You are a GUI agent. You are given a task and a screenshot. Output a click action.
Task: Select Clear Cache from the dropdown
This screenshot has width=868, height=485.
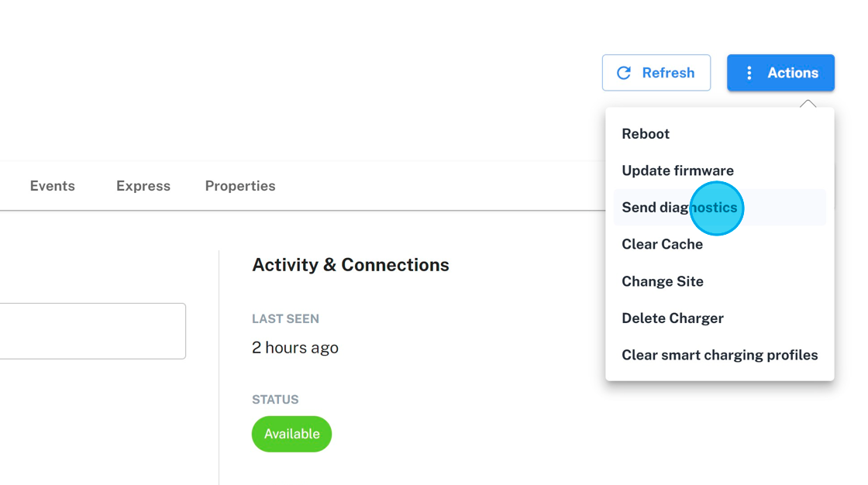point(662,244)
